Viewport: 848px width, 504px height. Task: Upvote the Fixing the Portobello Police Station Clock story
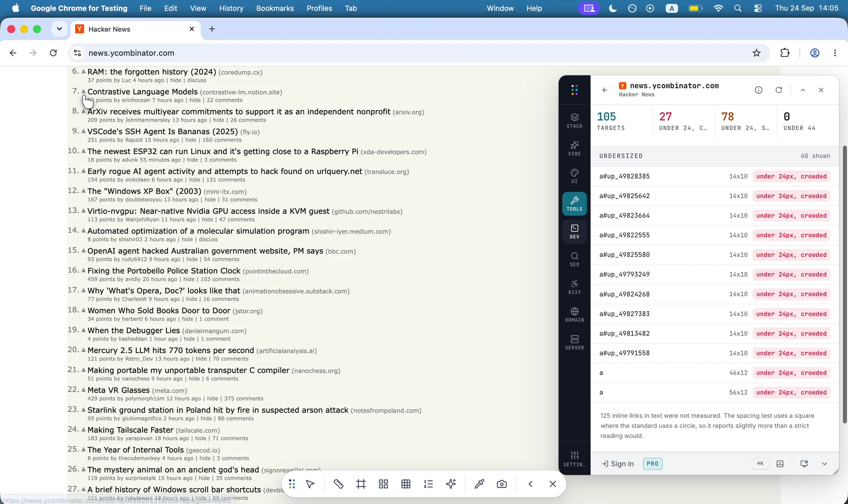tap(83, 270)
